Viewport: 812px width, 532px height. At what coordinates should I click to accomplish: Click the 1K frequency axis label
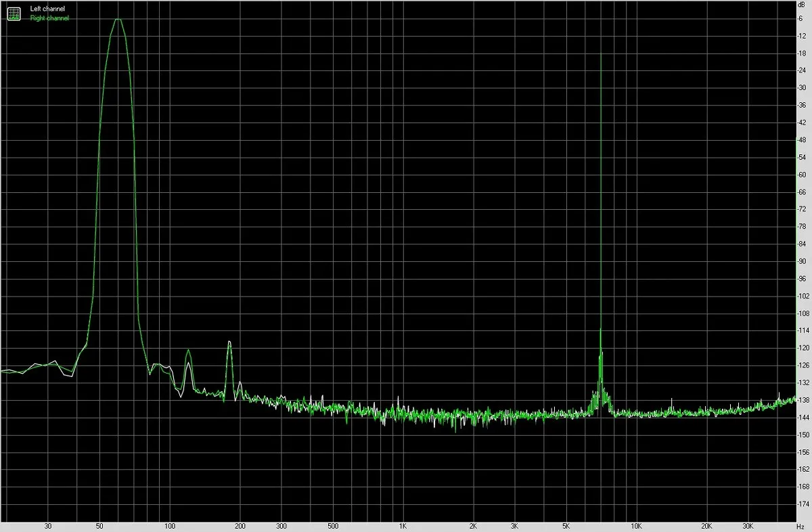point(403,526)
